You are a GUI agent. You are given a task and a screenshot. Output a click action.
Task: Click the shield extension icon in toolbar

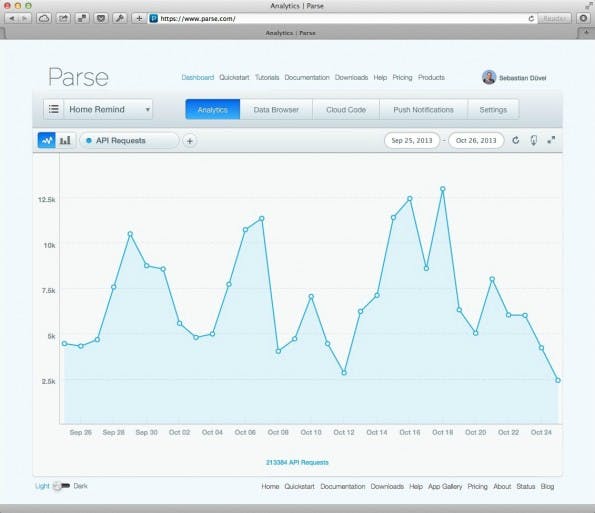pos(101,18)
